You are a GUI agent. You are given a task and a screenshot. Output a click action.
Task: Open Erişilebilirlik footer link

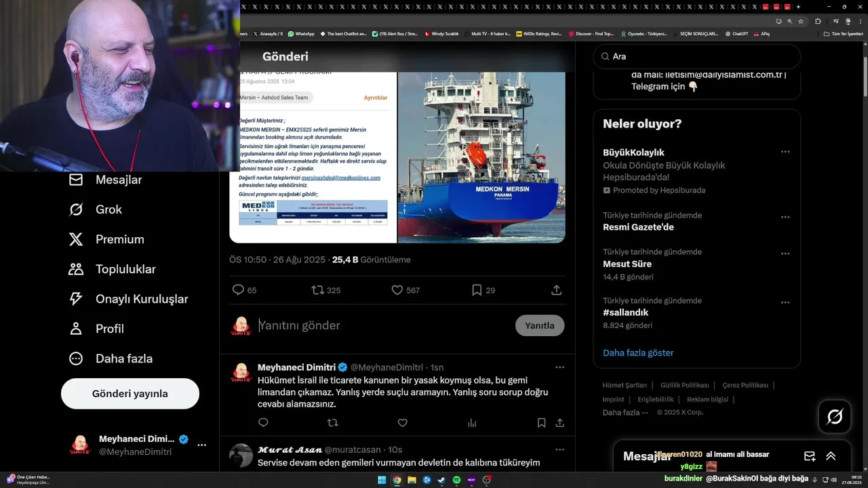(655, 399)
